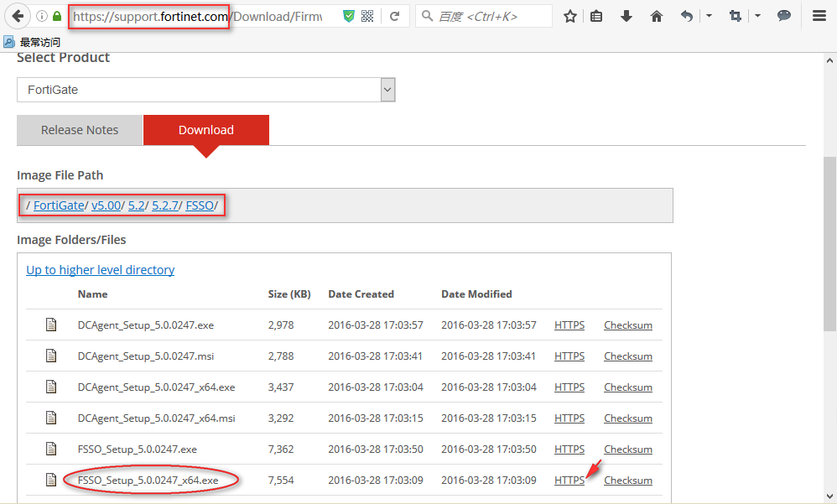Viewport: 837px width, 504px height.
Task: View Checksum for DCAgent_Setup_5.0.0247.msi
Action: click(627, 356)
